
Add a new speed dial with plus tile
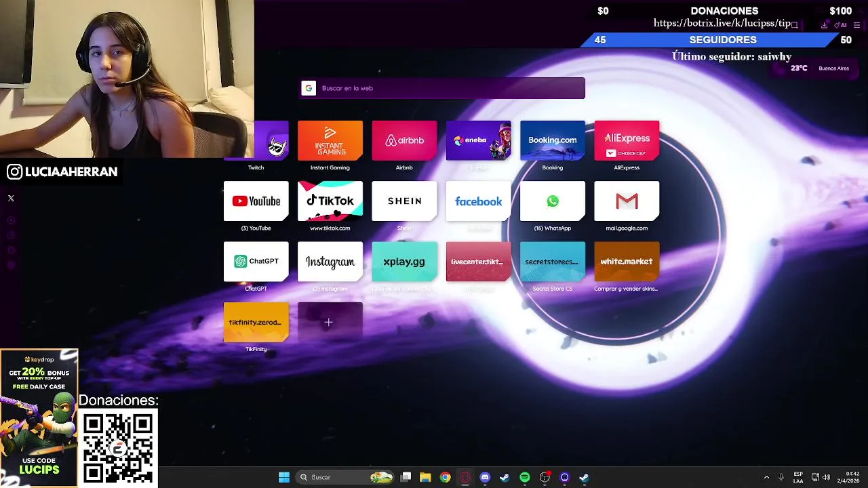click(x=330, y=322)
